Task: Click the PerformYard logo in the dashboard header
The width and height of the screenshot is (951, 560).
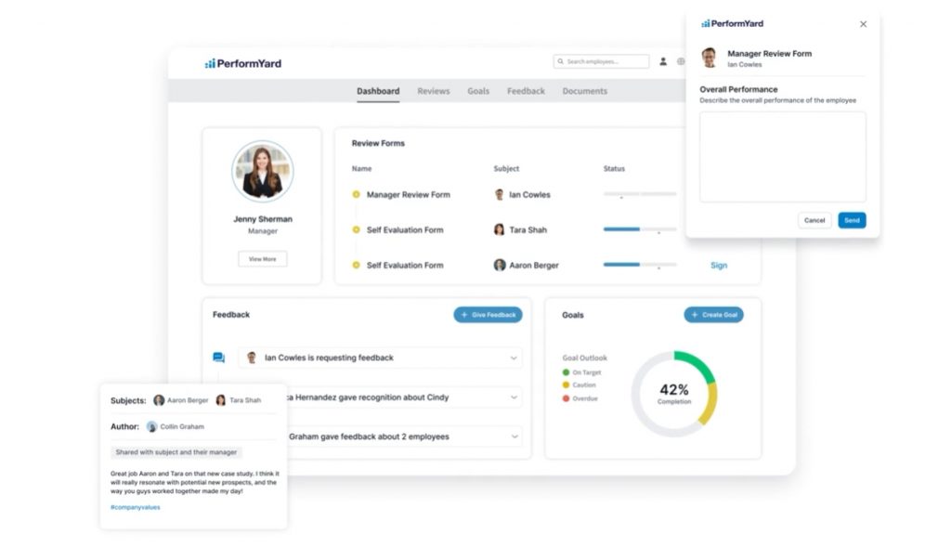Action: point(243,63)
